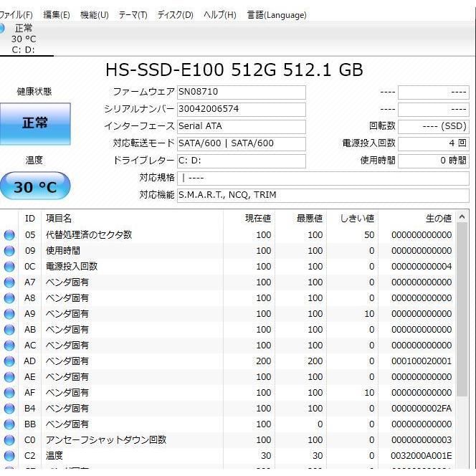Screen dimensions: 476x476
Task: Click the 電源投入回数 value 4 回
Action: tap(434, 143)
